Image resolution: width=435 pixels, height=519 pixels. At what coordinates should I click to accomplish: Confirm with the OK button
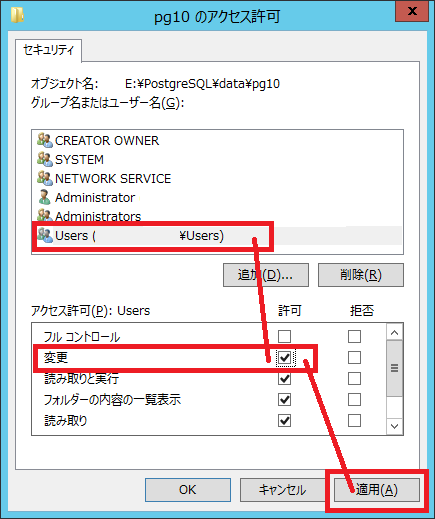click(188, 490)
